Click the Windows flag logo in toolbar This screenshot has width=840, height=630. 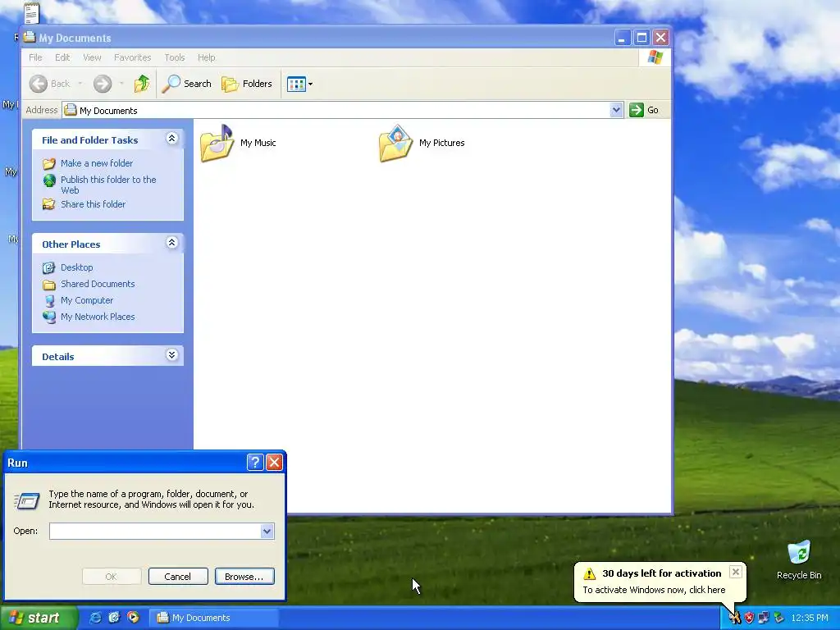[x=655, y=57]
